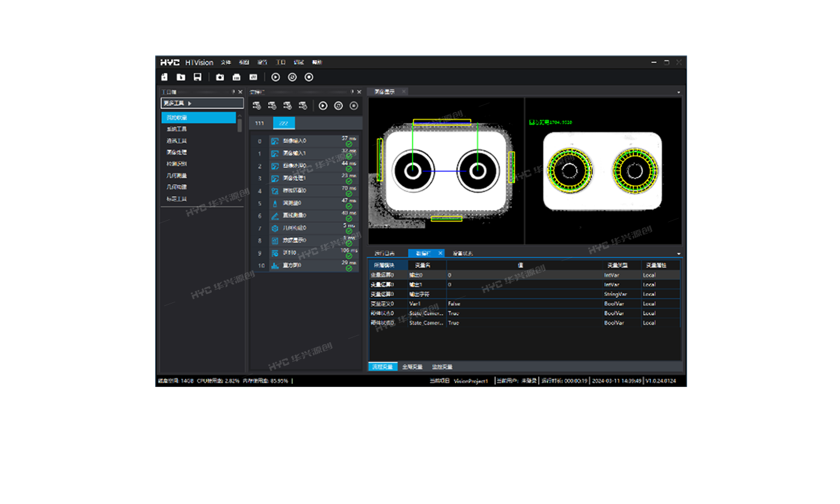Image resolution: width=840 pixels, height=504 pixels.
Task: Select the 全局变量 bottom tab
Action: [412, 367]
